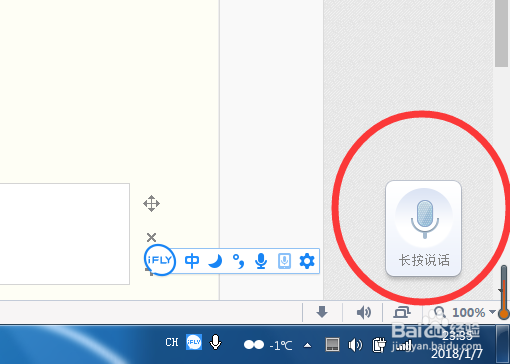
Task: Open phone voice input icon on iFLY toolbar
Action: (284, 261)
